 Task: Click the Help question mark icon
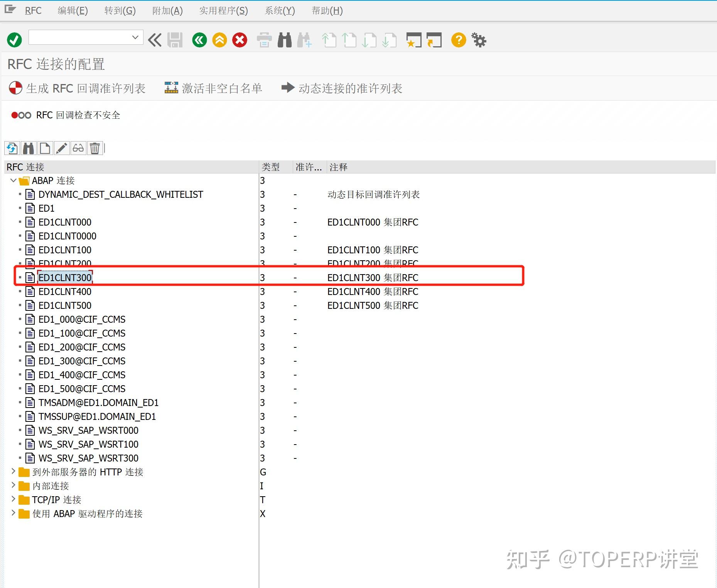click(459, 40)
